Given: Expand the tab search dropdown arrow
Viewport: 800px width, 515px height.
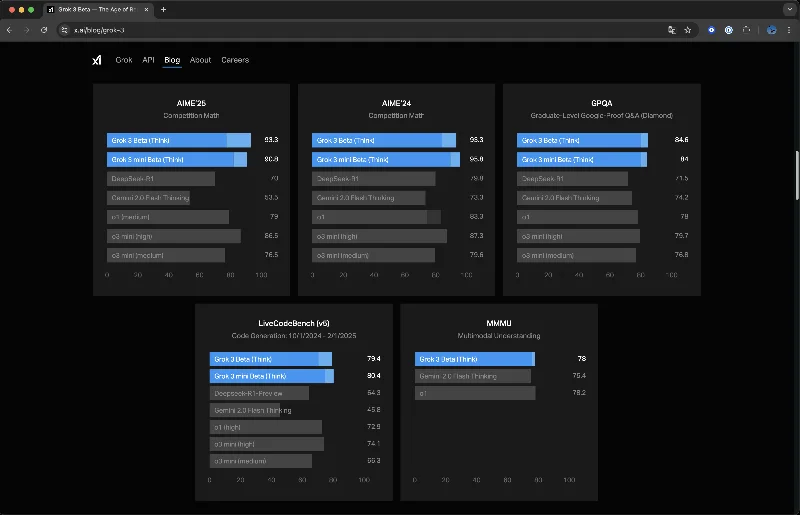Looking at the screenshot, I should 789,9.
